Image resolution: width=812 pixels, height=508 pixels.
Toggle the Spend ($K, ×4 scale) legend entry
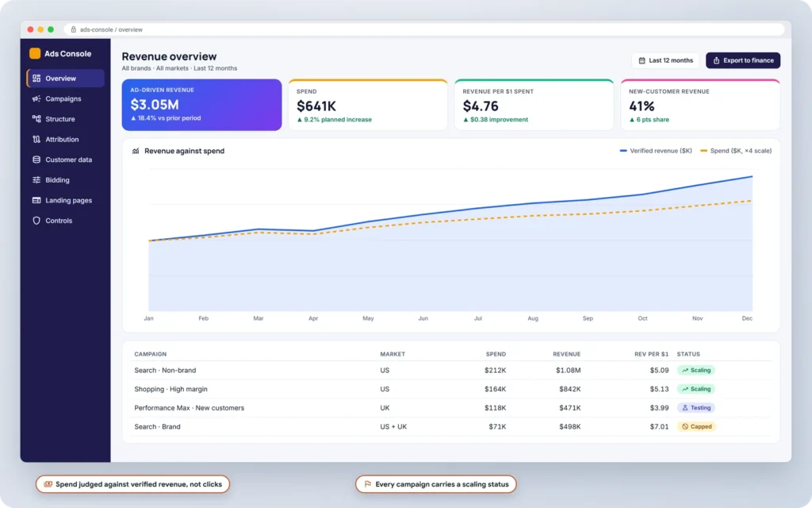tap(736, 151)
